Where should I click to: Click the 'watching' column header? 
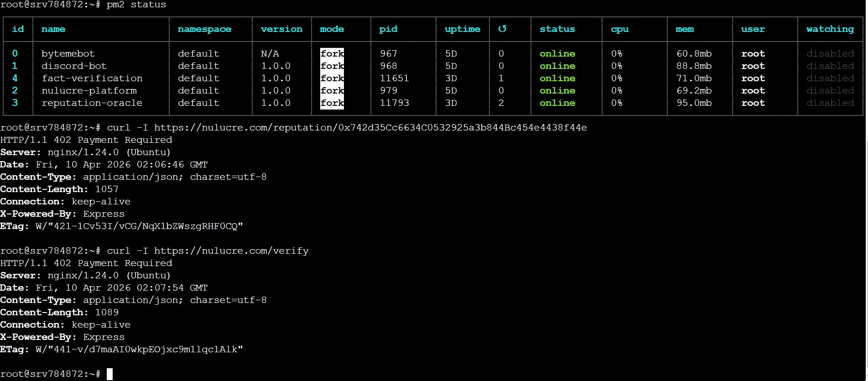coord(830,29)
